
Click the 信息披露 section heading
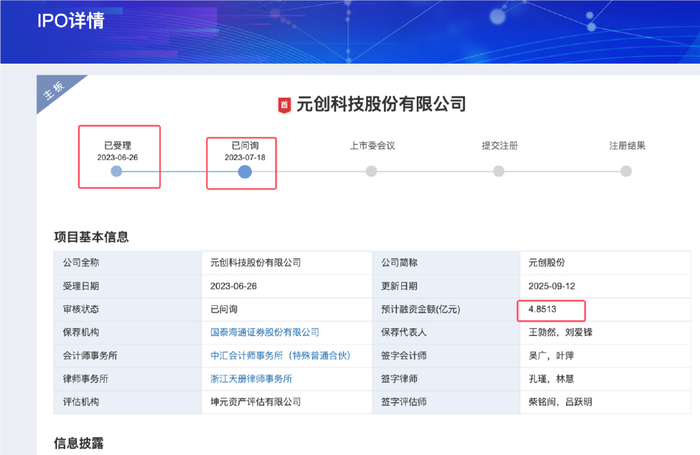[x=79, y=443]
